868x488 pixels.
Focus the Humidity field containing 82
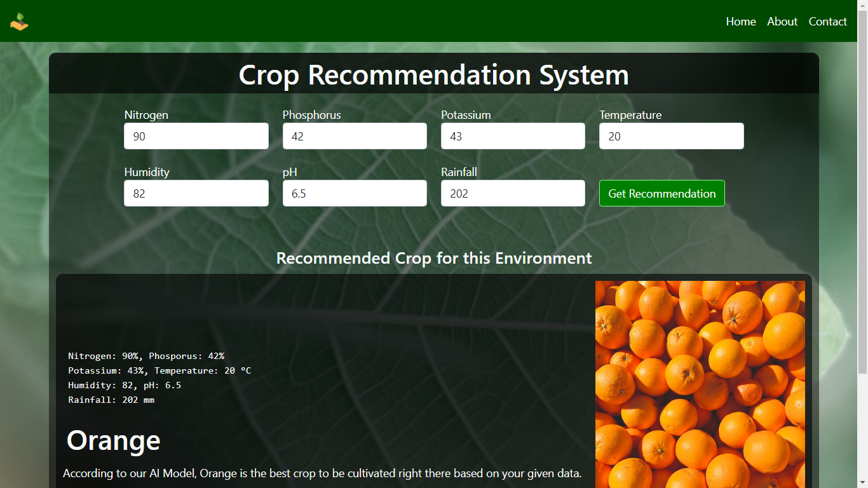click(196, 193)
